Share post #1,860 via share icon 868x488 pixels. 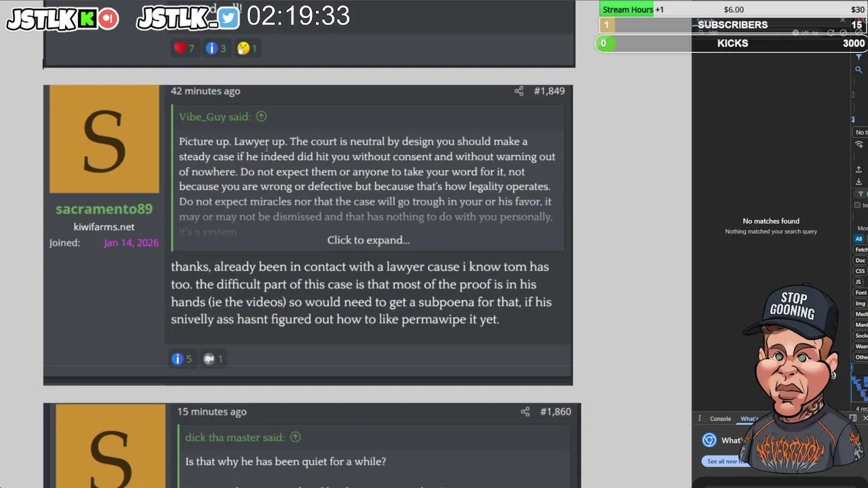525,411
